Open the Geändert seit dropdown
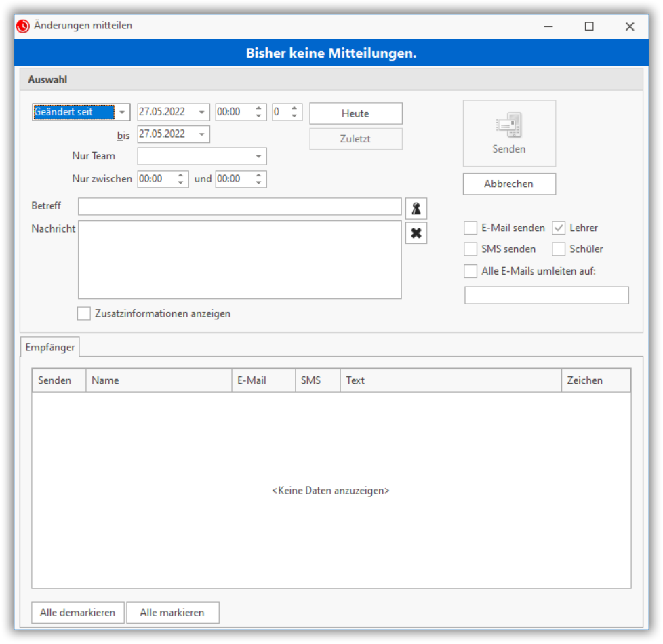Viewport: 663px width, 644px height. pyautogui.click(x=122, y=113)
